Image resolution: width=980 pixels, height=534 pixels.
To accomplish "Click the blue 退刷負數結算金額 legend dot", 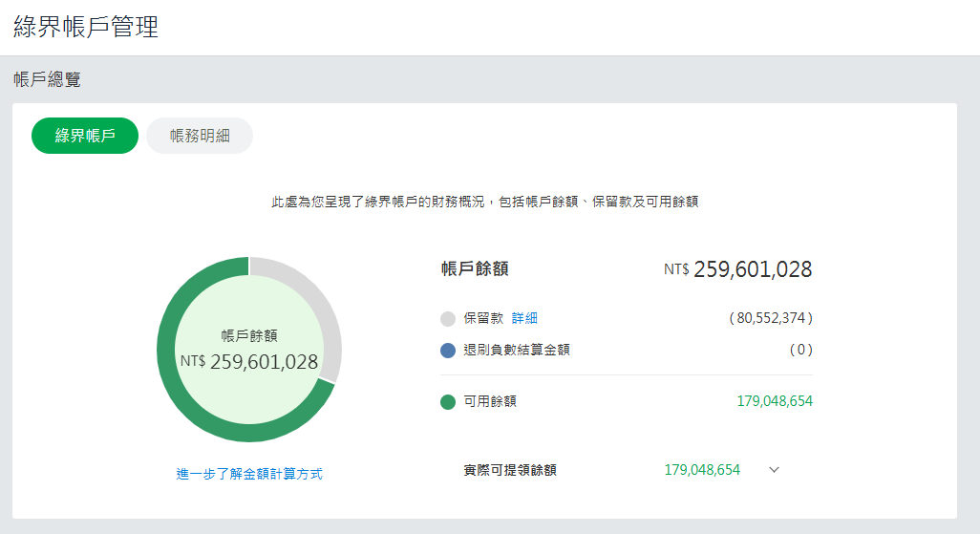I will click(448, 350).
